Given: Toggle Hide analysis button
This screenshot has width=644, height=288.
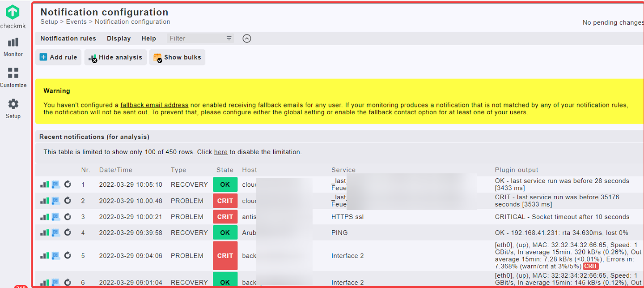Looking at the screenshot, I should point(115,57).
